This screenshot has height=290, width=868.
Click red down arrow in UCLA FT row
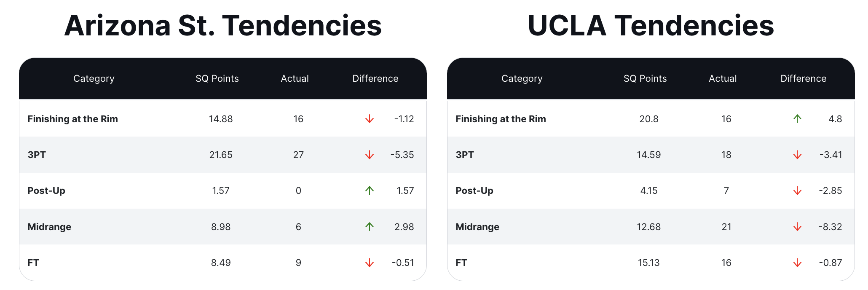797,263
